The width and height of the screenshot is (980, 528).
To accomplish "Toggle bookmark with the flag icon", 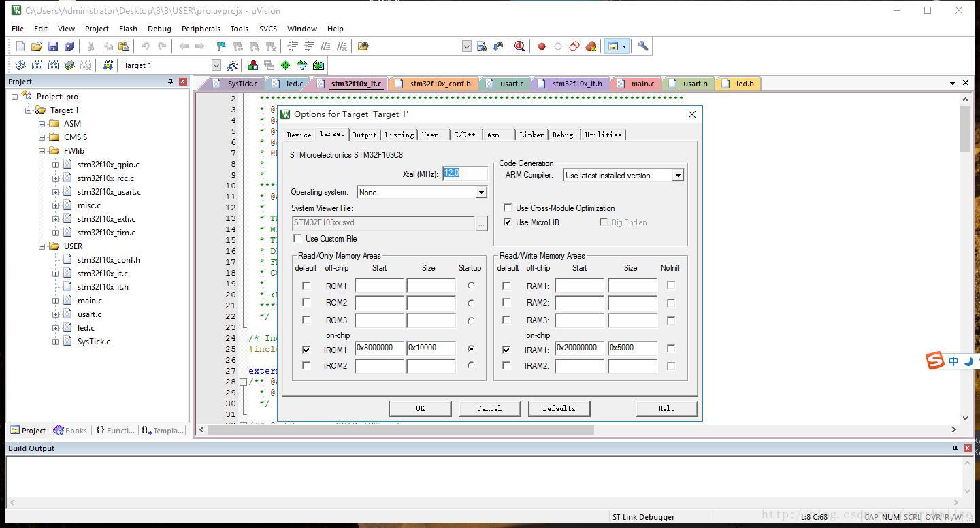I will (x=221, y=46).
